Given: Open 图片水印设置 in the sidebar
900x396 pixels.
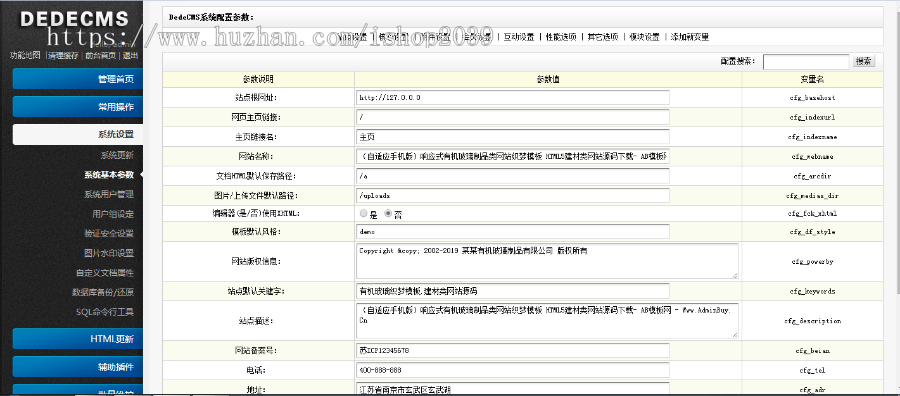Looking at the screenshot, I should [109, 253].
